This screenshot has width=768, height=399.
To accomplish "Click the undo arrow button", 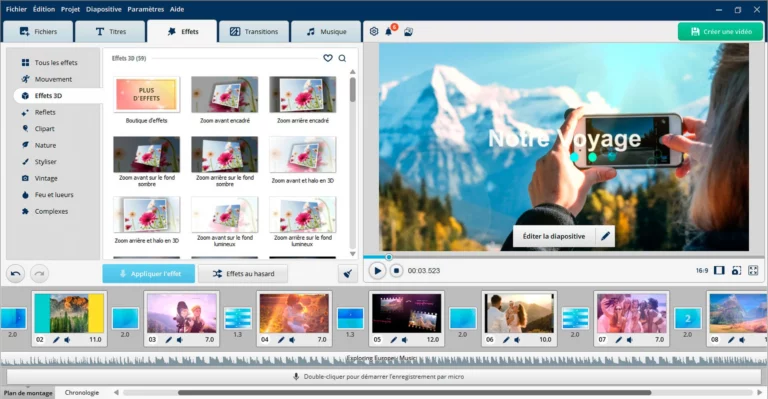I will (x=16, y=273).
